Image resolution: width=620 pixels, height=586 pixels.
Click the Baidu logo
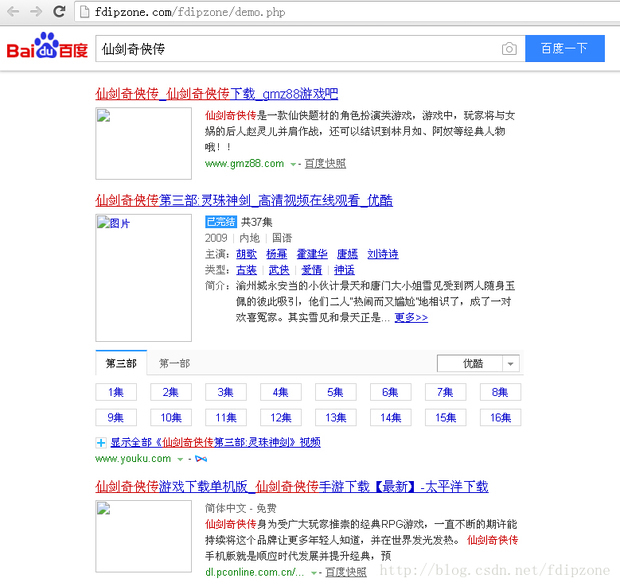point(47,47)
